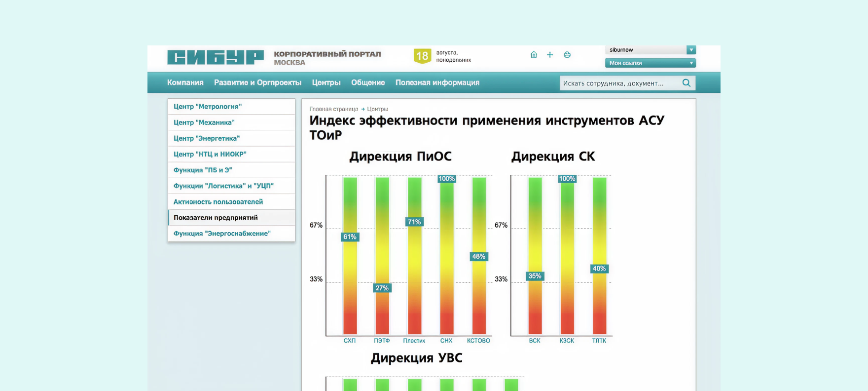Select Функция "ПБ и Э" in sidebar

[x=231, y=170]
